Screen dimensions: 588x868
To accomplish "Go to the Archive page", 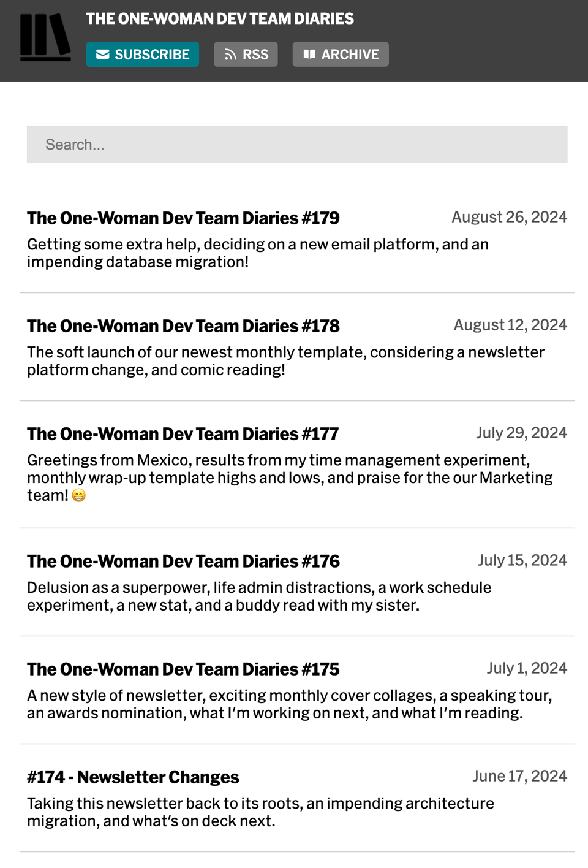I will coord(341,55).
